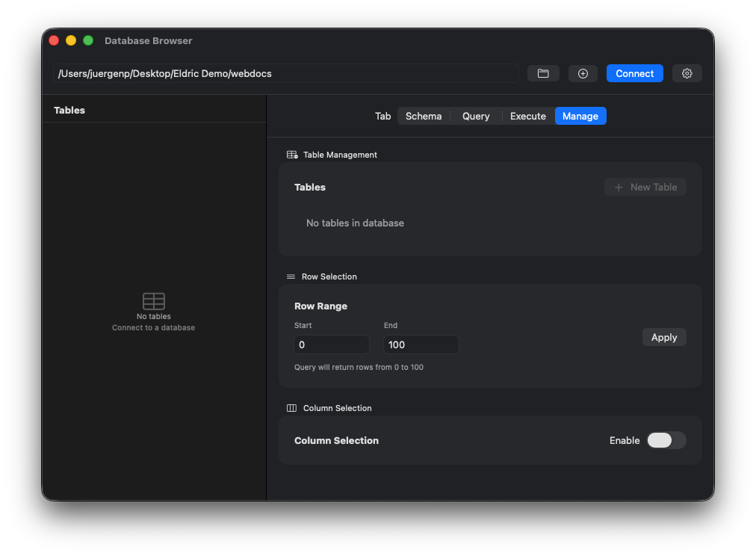Click the No tables grid icon
The width and height of the screenshot is (756, 556).
pyautogui.click(x=153, y=301)
